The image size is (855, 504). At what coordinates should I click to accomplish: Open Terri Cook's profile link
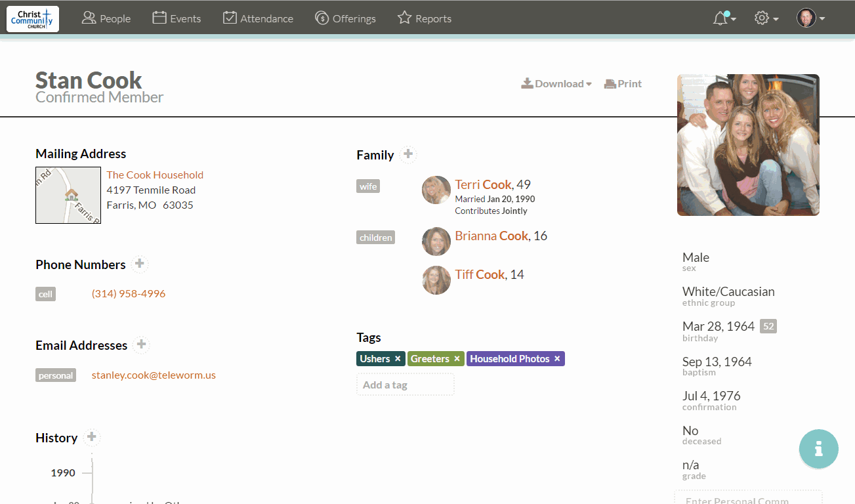pos(483,184)
